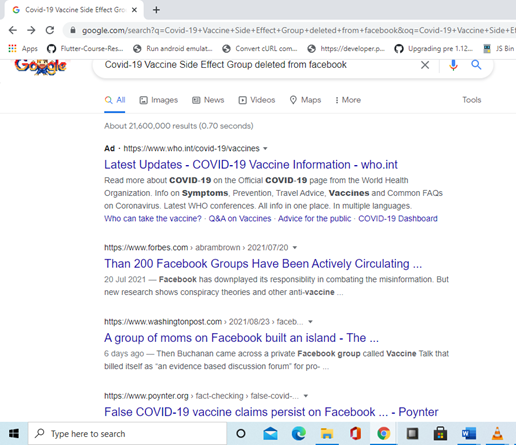Select the Chrome icon on the taskbar

click(x=384, y=434)
